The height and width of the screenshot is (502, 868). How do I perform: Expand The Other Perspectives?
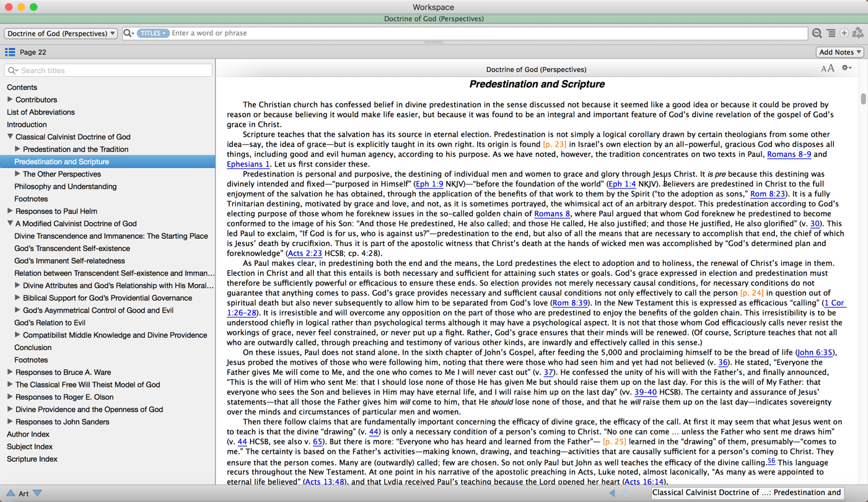17,174
